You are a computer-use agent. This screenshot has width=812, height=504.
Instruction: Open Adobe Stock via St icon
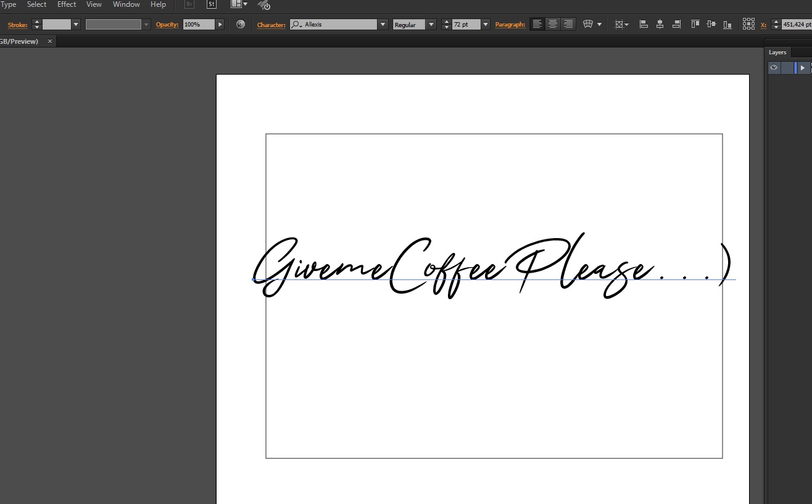point(212,4)
